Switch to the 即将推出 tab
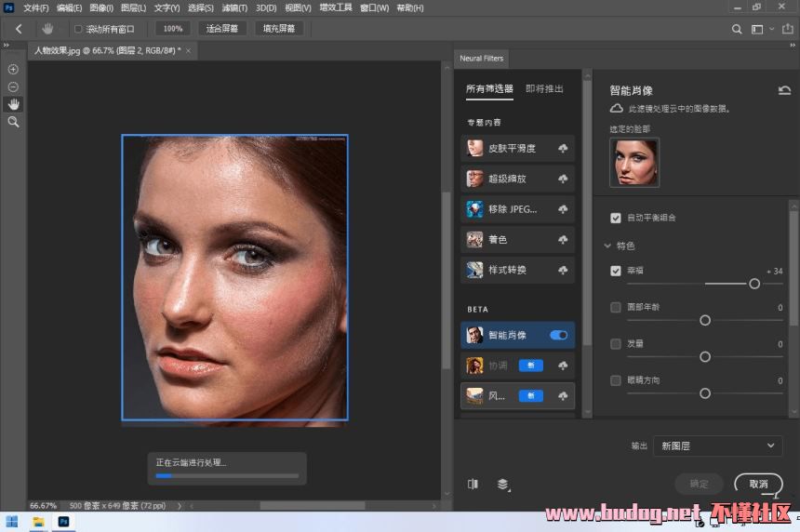The width and height of the screenshot is (800, 532). tap(544, 88)
